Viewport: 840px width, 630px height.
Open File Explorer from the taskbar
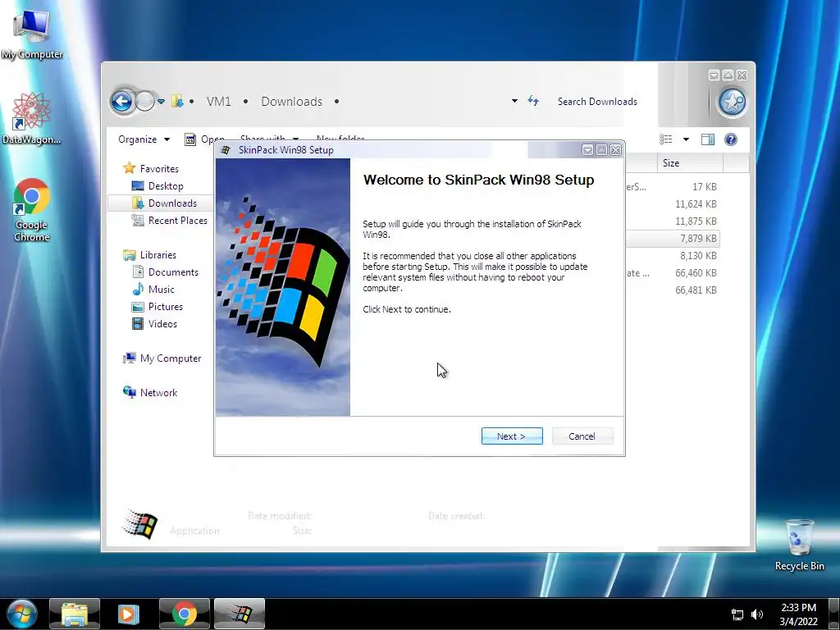75,614
